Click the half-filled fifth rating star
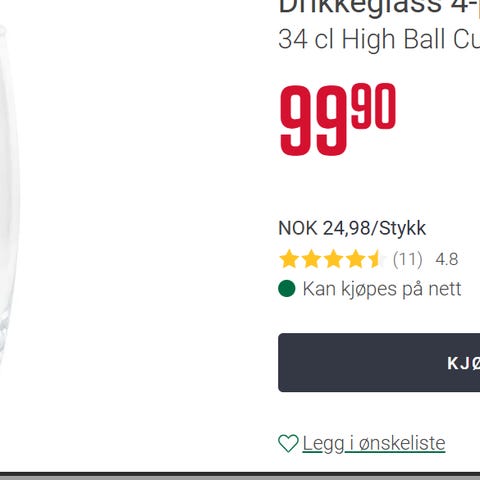The width and height of the screenshot is (480, 480). click(377, 259)
